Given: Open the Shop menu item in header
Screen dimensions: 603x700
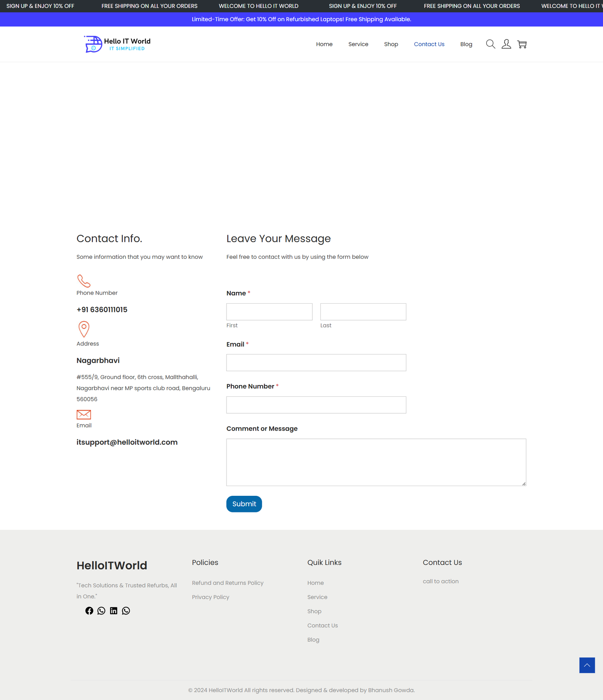Looking at the screenshot, I should (x=391, y=44).
